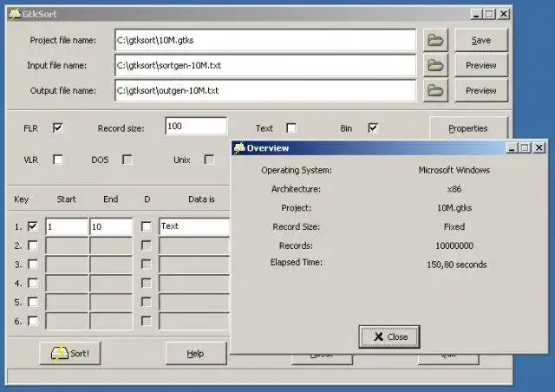Toggle the FLR checkbox
Image resolution: width=555 pixels, height=392 pixels.
coord(58,127)
